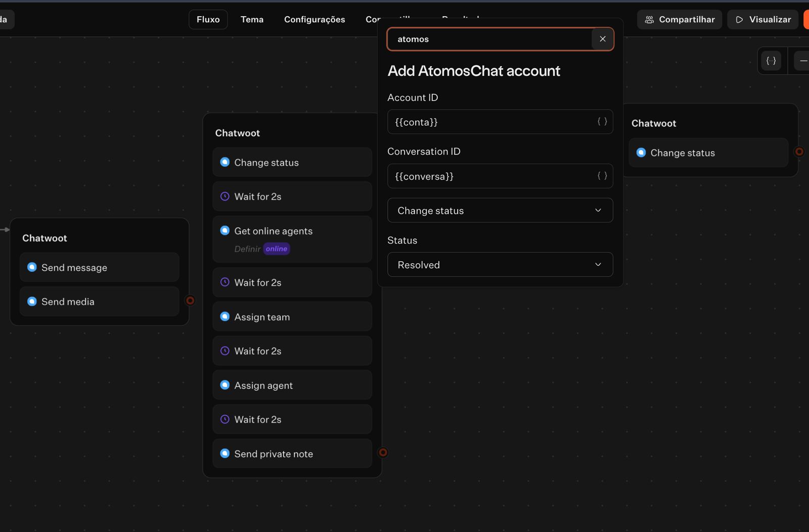
Task: Click the clear X button in atomos search
Action: coord(602,39)
